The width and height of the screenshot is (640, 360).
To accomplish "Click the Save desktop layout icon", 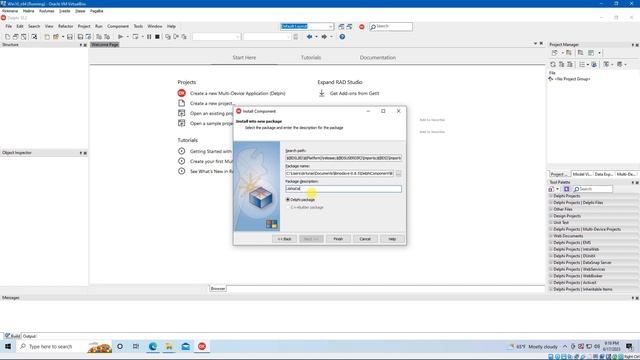I will (x=341, y=27).
